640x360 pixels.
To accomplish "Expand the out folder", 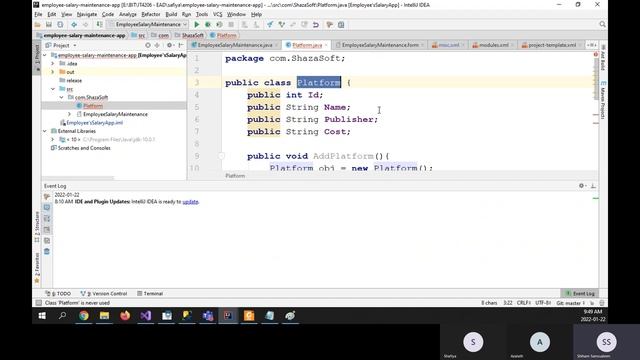I will click(x=53, y=72).
